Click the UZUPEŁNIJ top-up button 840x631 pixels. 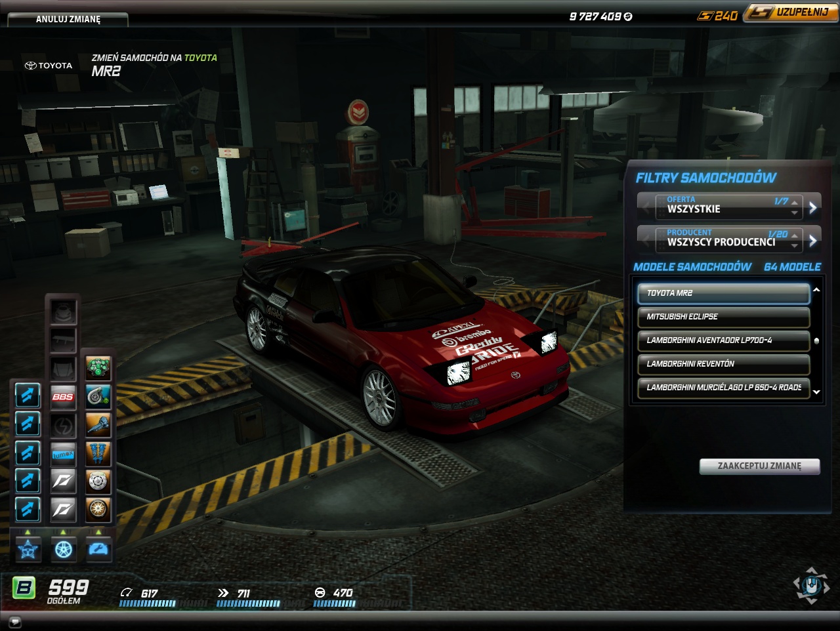tap(791, 12)
